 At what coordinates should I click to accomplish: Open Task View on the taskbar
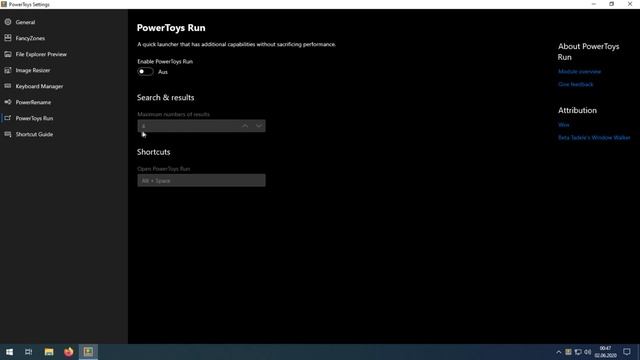click(x=29, y=352)
